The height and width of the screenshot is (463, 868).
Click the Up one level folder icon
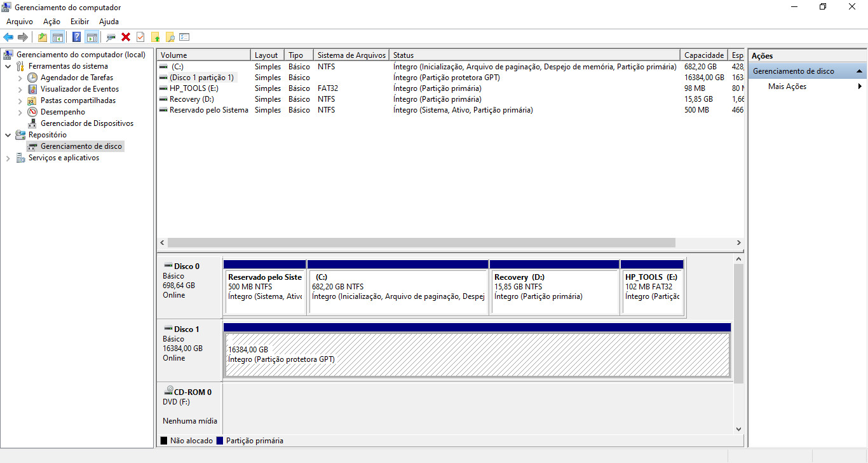tap(43, 37)
